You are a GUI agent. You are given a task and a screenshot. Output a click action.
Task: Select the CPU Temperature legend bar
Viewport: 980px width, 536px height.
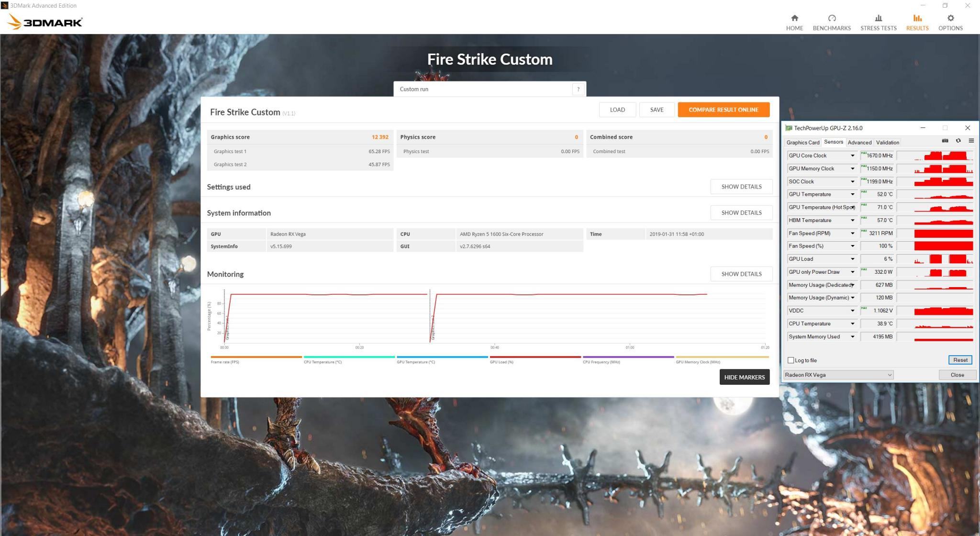click(x=349, y=357)
